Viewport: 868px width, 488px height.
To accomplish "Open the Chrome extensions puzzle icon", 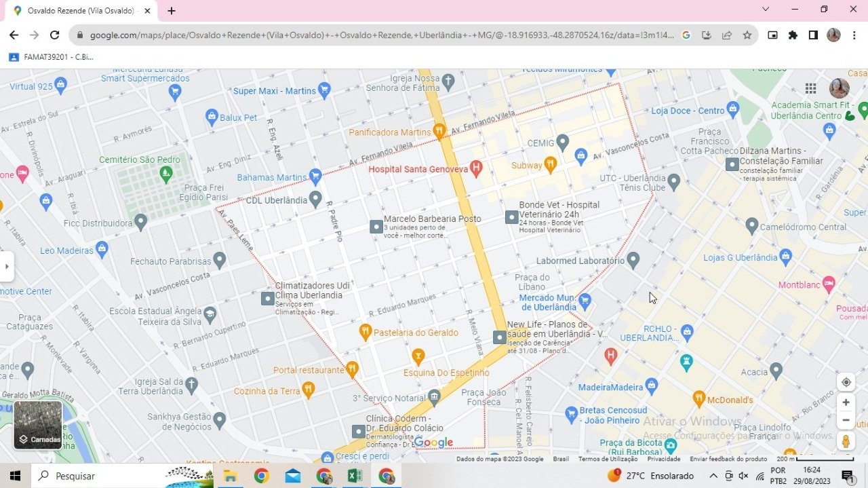I will (793, 35).
